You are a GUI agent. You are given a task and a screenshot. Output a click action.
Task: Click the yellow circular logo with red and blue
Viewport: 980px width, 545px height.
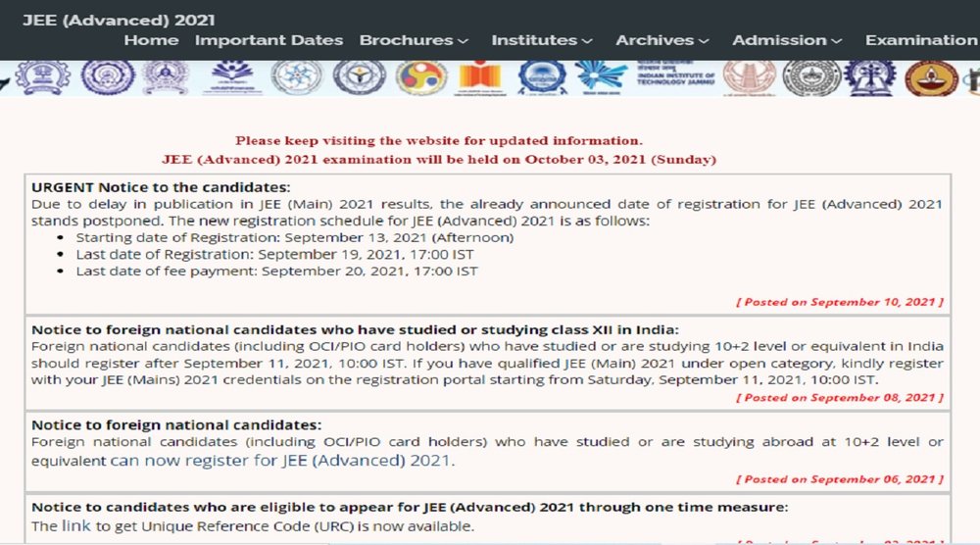point(421,77)
